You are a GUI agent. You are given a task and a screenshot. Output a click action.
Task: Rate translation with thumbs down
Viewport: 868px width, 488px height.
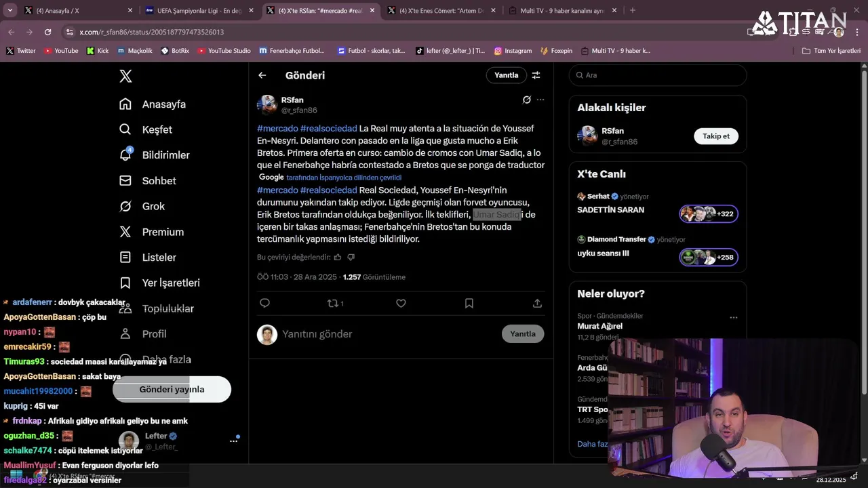[x=351, y=257]
